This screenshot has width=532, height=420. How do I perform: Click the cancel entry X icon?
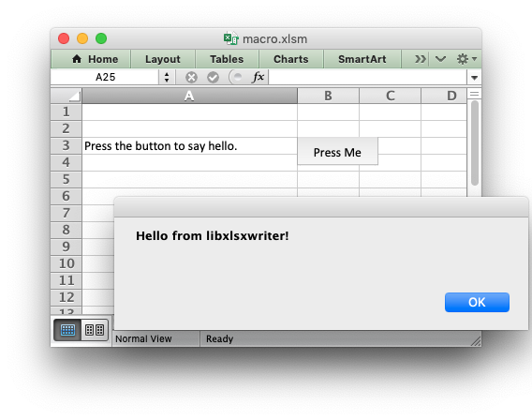pyautogui.click(x=191, y=78)
